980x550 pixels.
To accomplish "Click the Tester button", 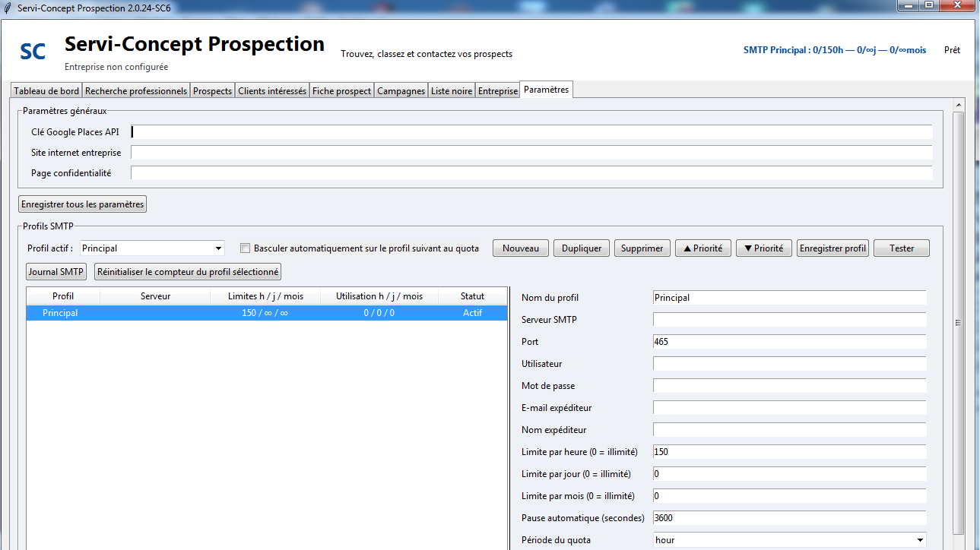I will coord(902,248).
